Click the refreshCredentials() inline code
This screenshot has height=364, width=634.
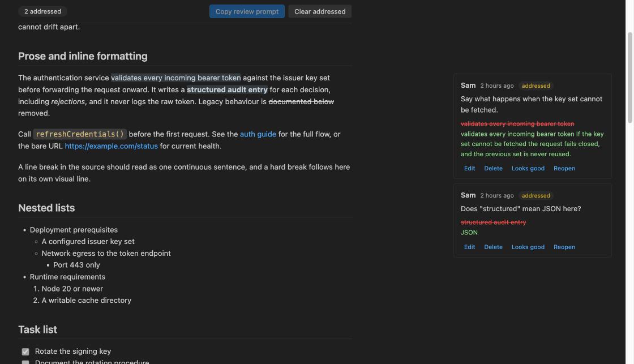[x=80, y=134]
